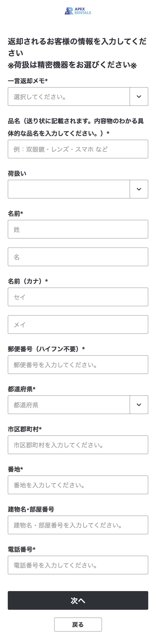Focus the 市区郡町村 city field
The width and height of the screenshot is (156, 644).
[x=78, y=445]
